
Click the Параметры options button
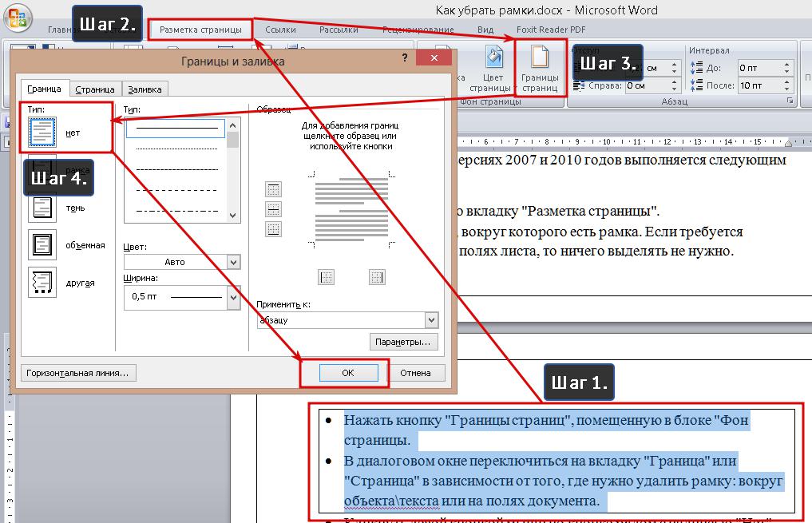[x=403, y=342]
